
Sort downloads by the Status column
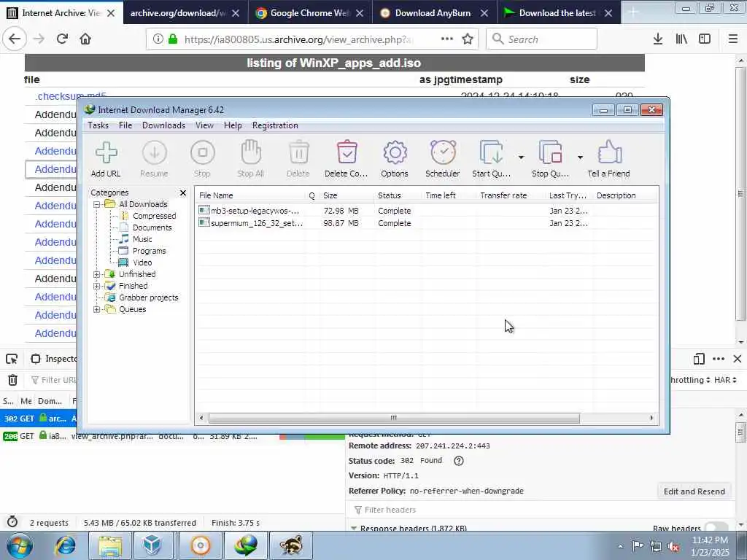click(x=398, y=195)
